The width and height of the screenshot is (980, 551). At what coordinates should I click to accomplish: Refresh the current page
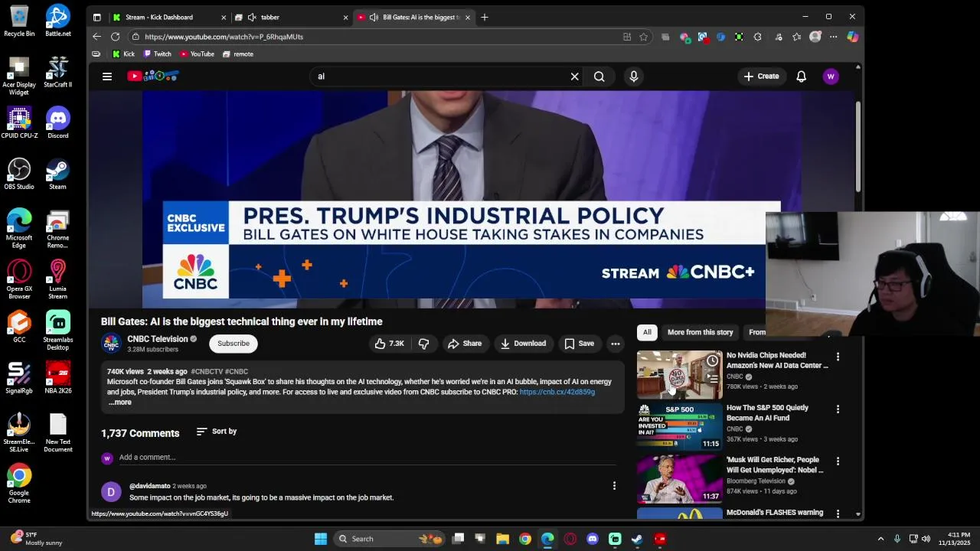pos(115,37)
